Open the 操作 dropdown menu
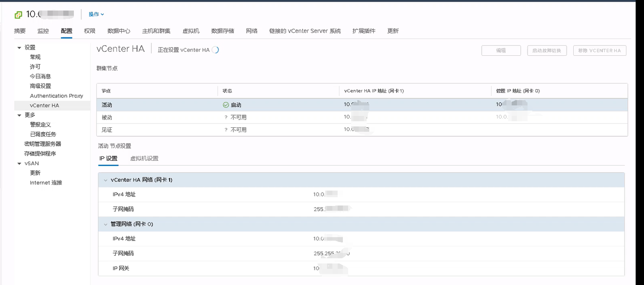This screenshot has width=644, height=285. [96, 14]
